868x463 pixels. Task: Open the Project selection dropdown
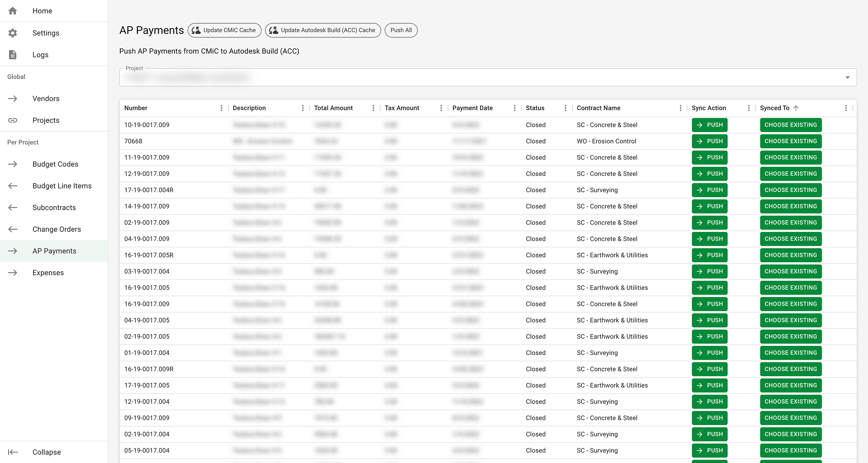pos(848,77)
